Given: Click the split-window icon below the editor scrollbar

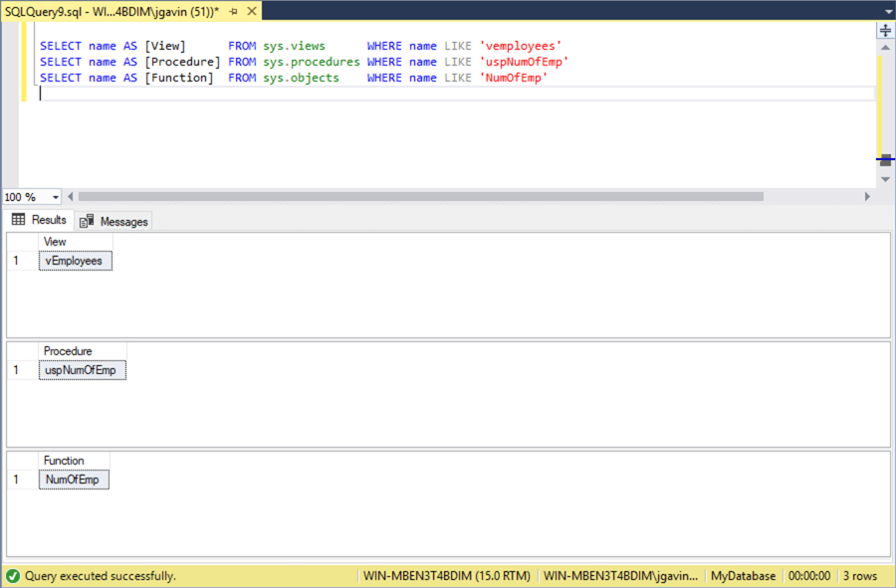Looking at the screenshot, I should tap(885, 159).
